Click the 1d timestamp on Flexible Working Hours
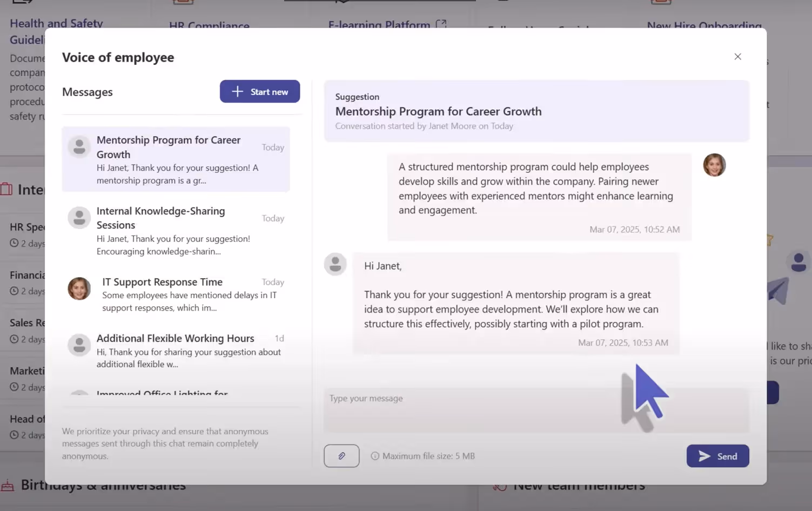Viewport: 812px width, 511px height. click(279, 338)
